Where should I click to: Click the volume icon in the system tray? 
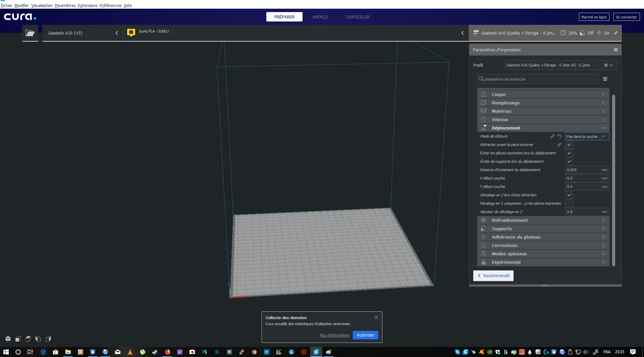pos(586,352)
